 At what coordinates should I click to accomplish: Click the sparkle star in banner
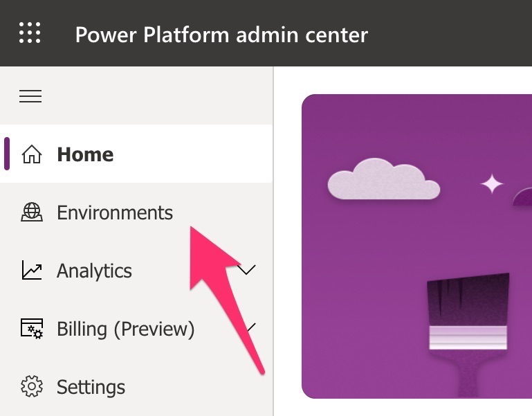click(492, 183)
